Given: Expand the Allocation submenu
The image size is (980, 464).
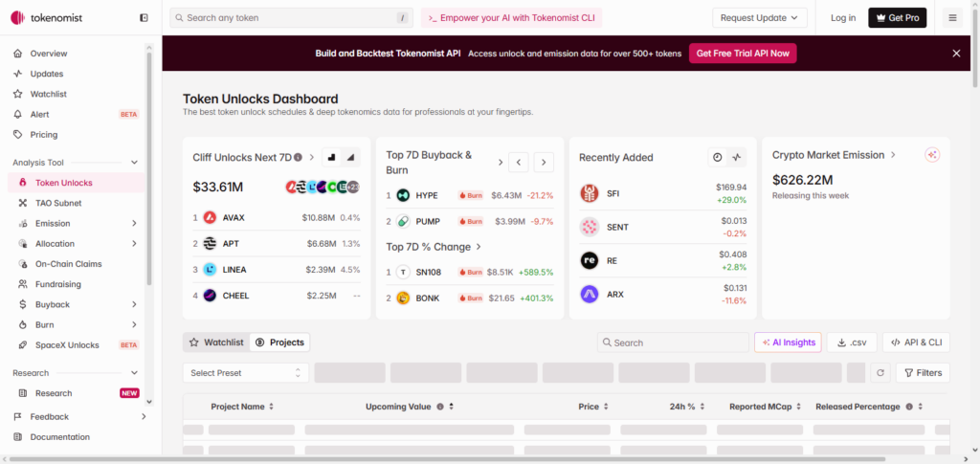Looking at the screenshot, I should tap(134, 244).
